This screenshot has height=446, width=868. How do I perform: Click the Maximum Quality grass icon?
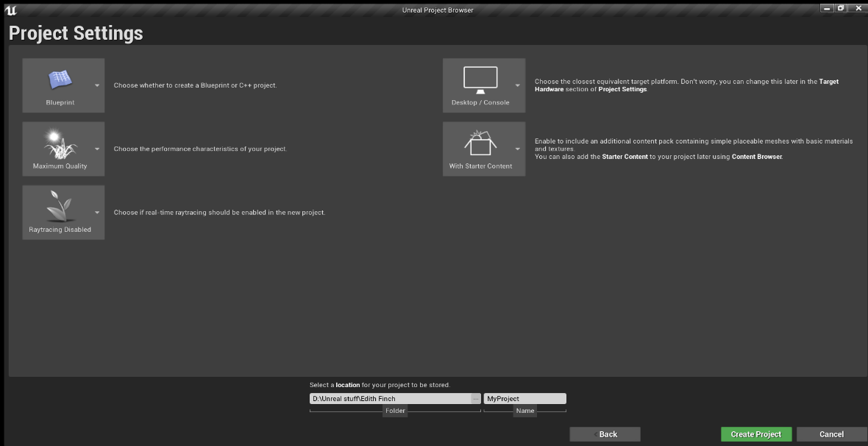[60, 143]
